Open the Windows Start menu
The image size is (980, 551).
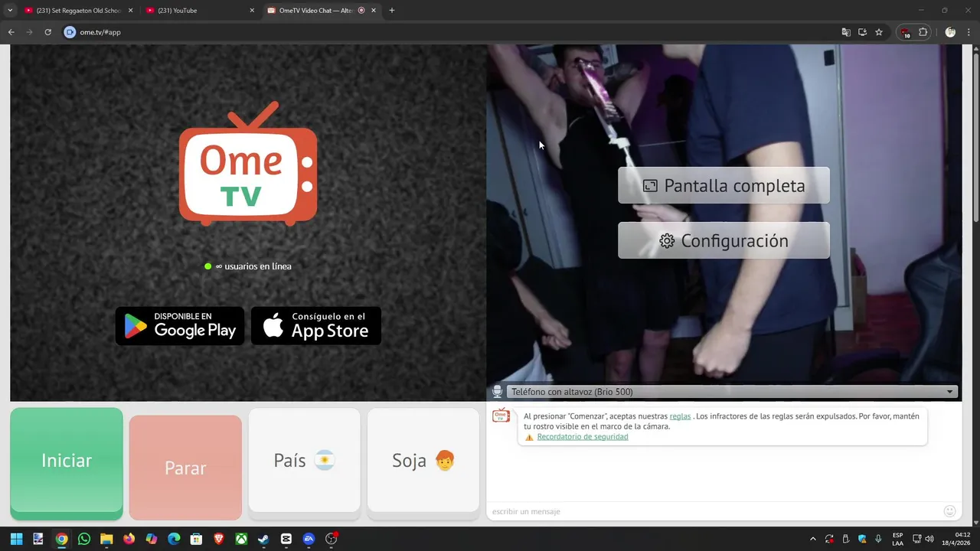coord(16,539)
